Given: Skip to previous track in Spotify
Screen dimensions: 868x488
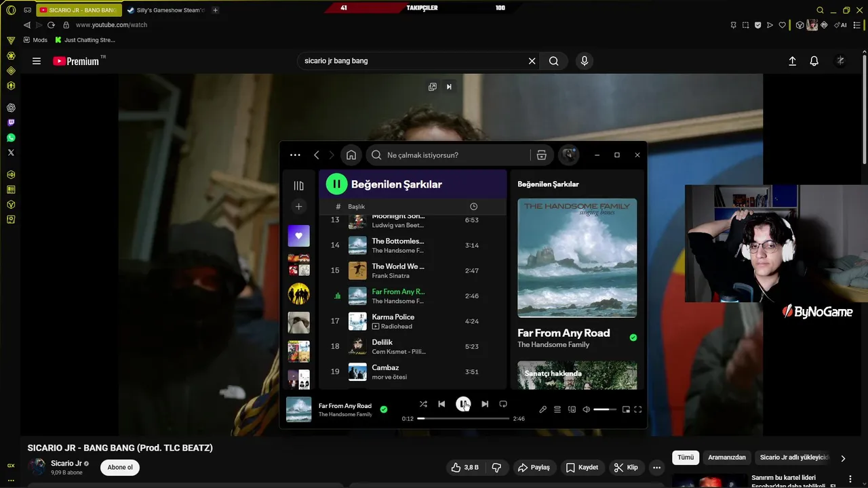Looking at the screenshot, I should (x=441, y=404).
